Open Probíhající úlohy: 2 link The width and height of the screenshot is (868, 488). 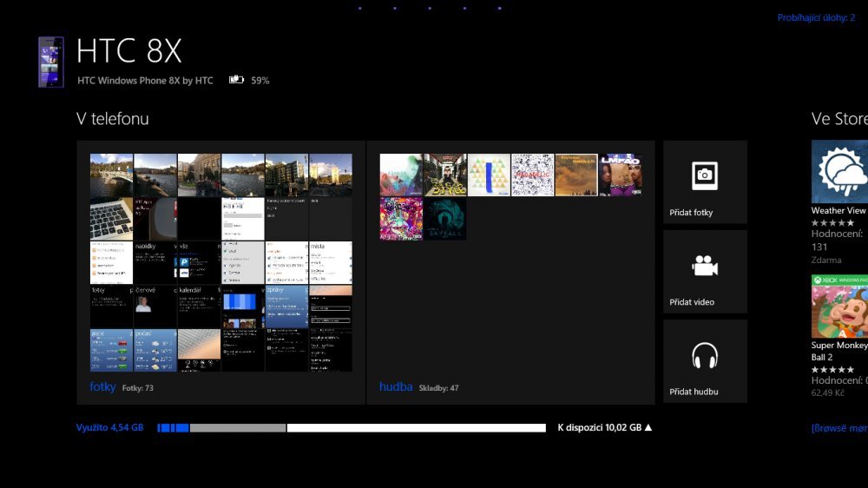[816, 17]
